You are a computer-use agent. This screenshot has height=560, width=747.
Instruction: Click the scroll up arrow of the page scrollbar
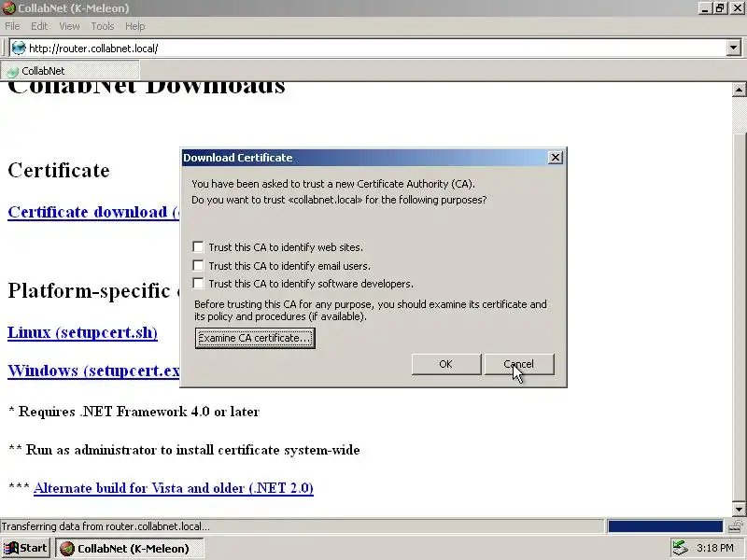(x=739, y=89)
